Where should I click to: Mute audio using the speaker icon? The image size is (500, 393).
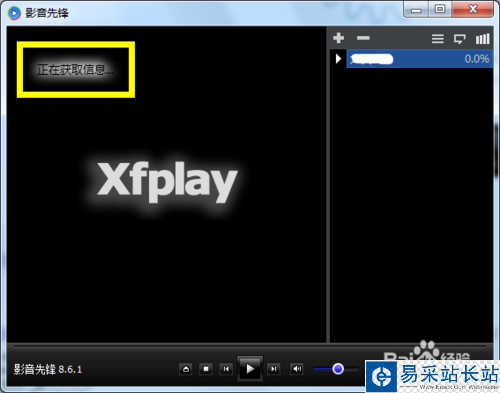(x=297, y=369)
